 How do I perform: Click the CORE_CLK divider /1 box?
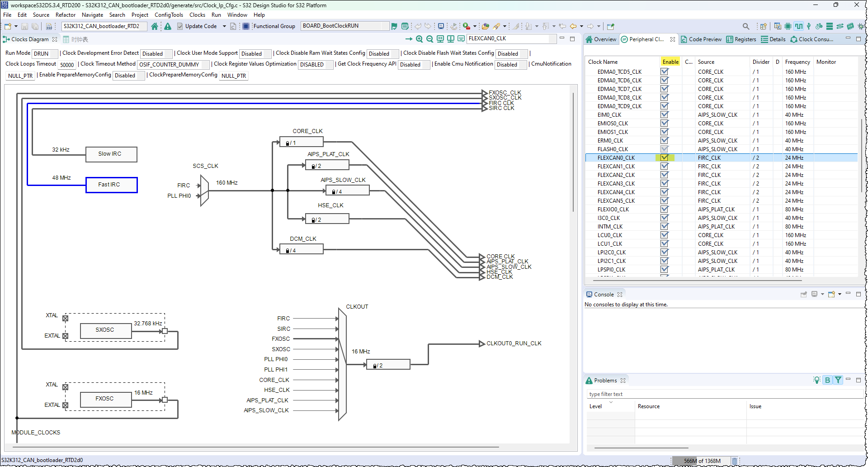coord(302,143)
